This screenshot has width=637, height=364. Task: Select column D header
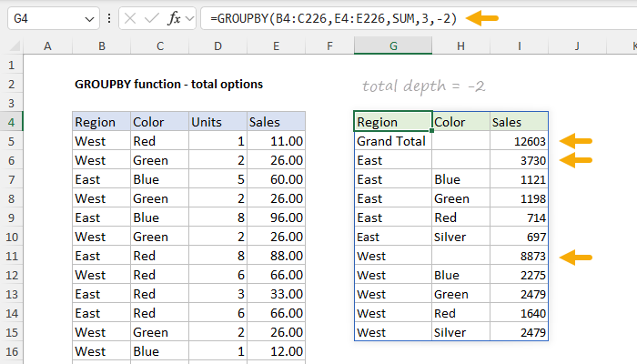217,46
